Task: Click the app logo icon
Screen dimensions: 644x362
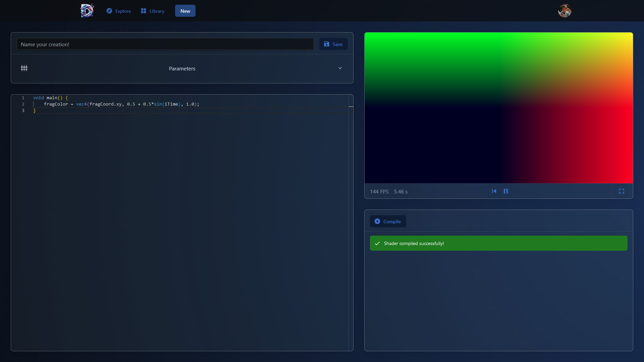Action: pyautogui.click(x=87, y=10)
